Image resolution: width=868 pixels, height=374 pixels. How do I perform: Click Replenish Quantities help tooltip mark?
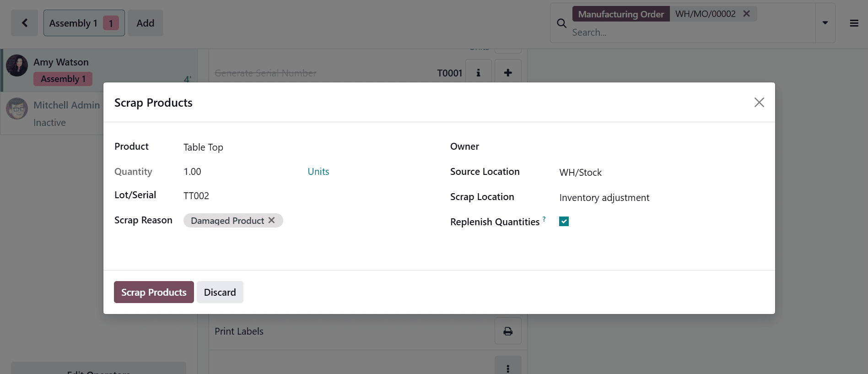tap(544, 219)
